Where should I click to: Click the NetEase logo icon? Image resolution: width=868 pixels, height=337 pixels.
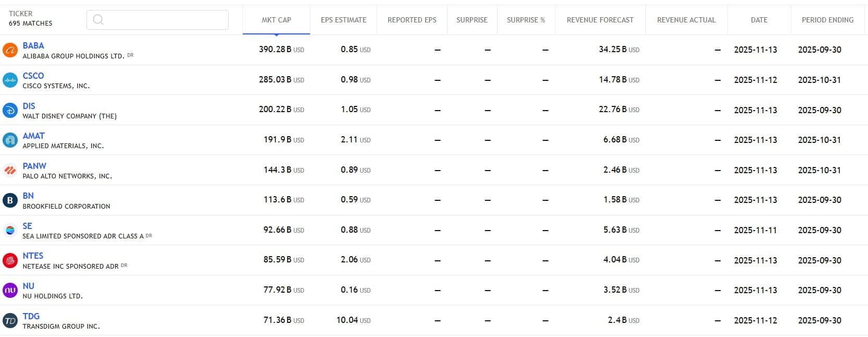pos(10,260)
